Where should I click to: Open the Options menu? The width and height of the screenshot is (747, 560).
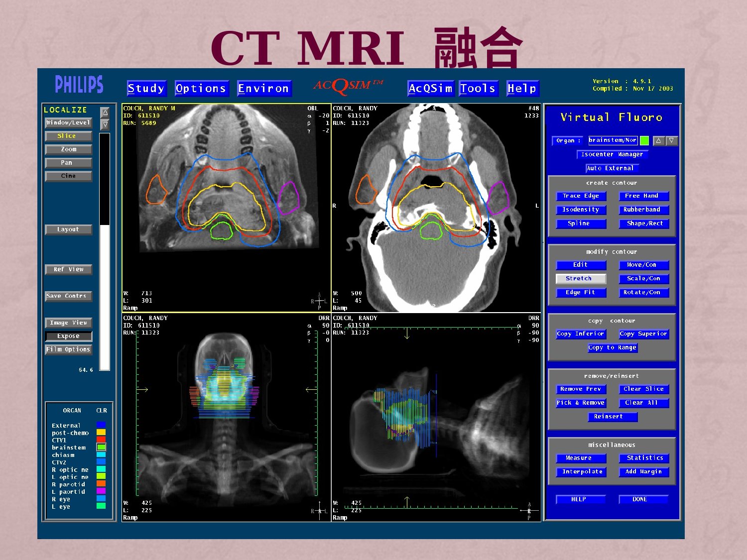coord(201,88)
